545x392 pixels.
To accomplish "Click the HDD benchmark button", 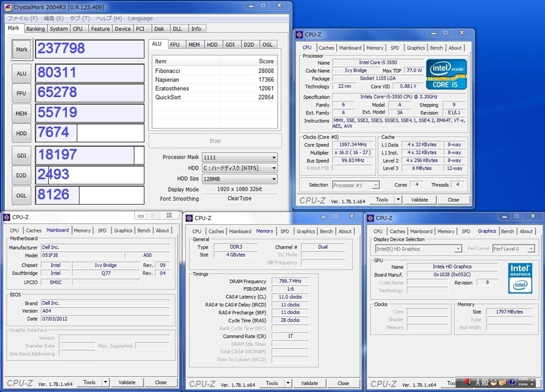I will pos(21,134).
